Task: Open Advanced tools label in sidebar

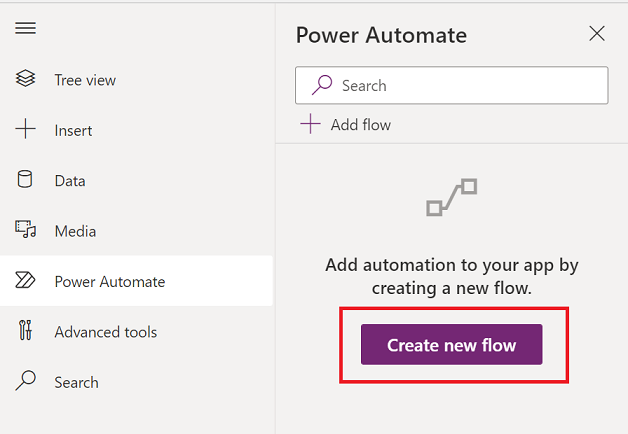Action: 106,332
